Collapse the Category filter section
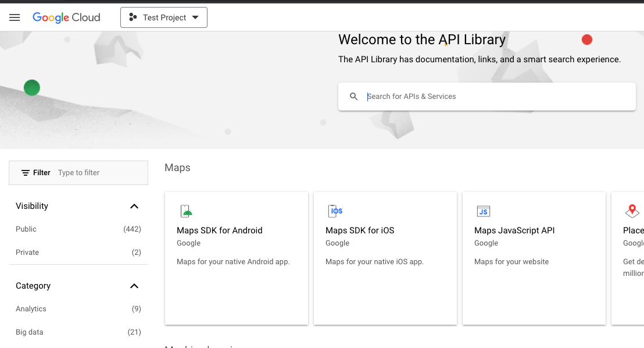 pyautogui.click(x=134, y=286)
